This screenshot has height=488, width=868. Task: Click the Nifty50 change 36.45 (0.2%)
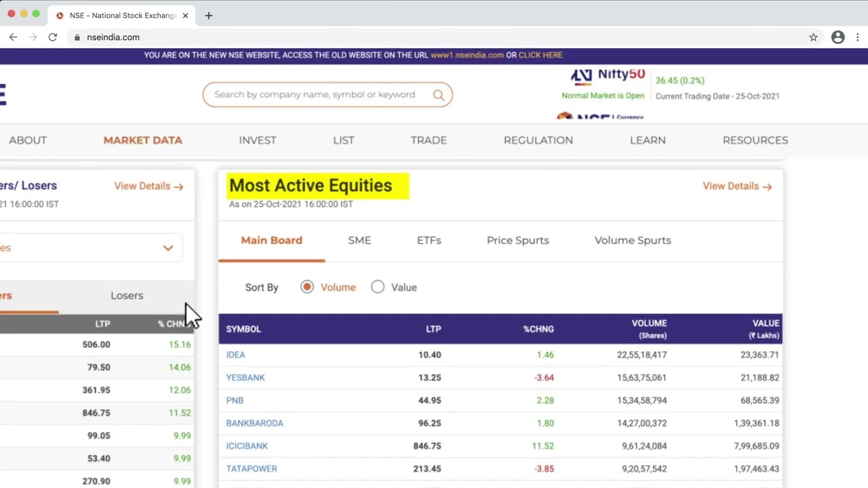[x=680, y=81]
